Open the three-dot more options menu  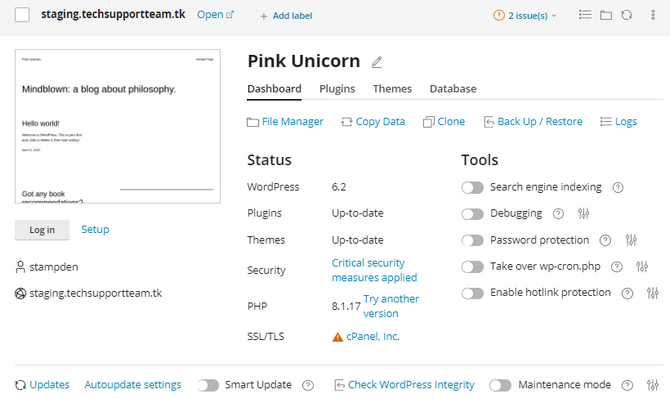click(x=653, y=15)
